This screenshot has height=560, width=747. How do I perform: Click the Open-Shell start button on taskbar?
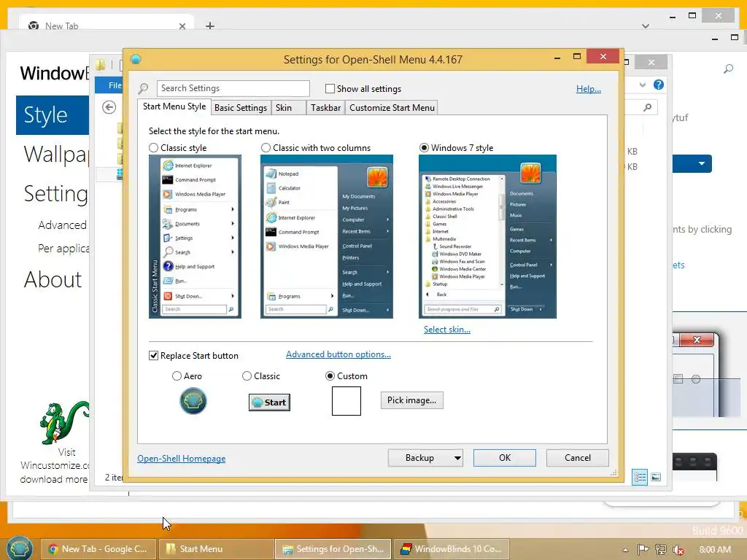(20, 548)
